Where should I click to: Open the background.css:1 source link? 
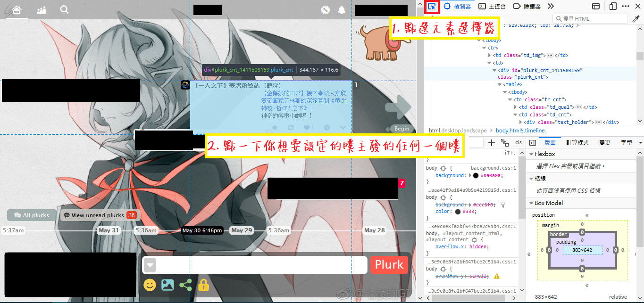[x=493, y=168]
